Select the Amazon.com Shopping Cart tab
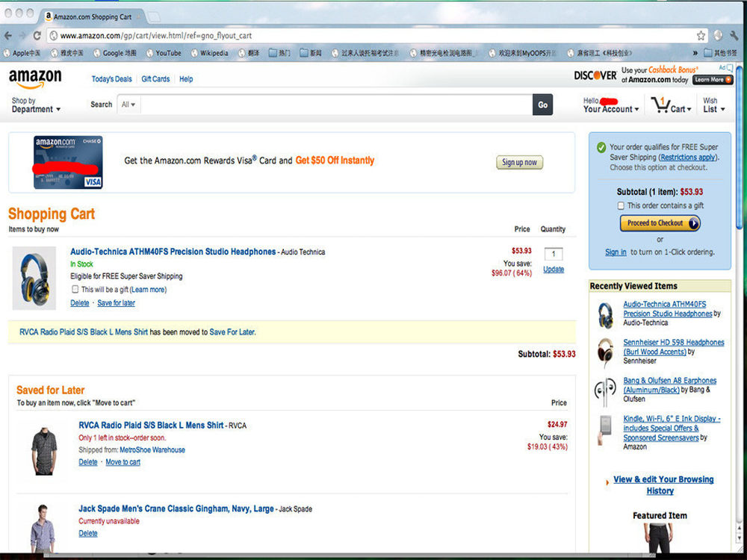Image resolution: width=747 pixels, height=560 pixels. pyautogui.click(x=92, y=16)
